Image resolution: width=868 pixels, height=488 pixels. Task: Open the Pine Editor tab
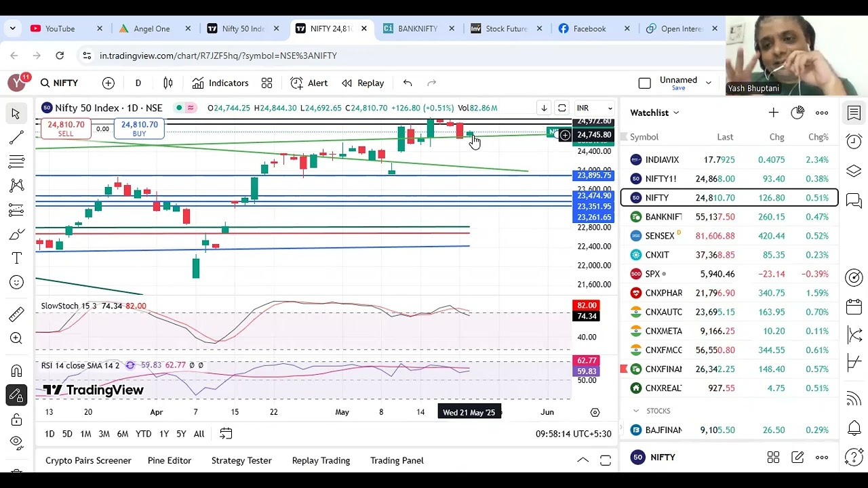point(170,460)
